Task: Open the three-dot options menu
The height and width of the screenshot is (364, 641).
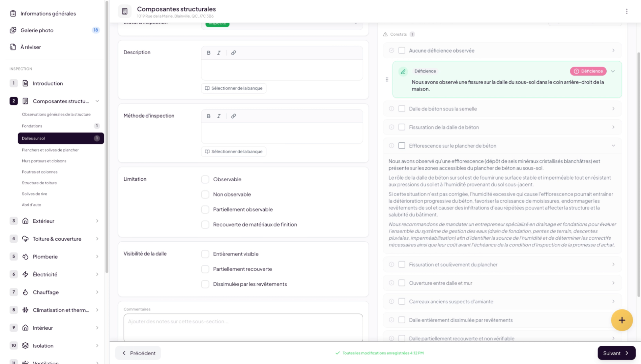Action: (x=627, y=11)
